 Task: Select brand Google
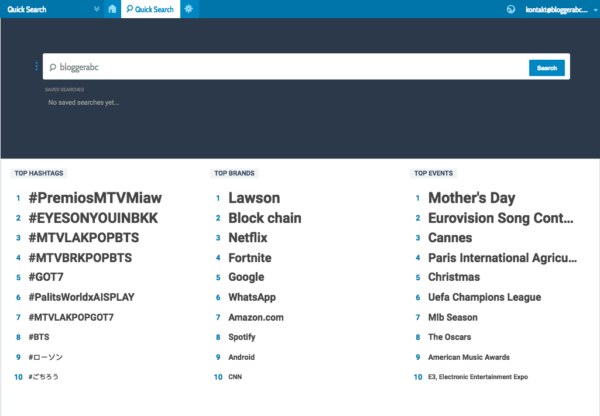coord(246,277)
